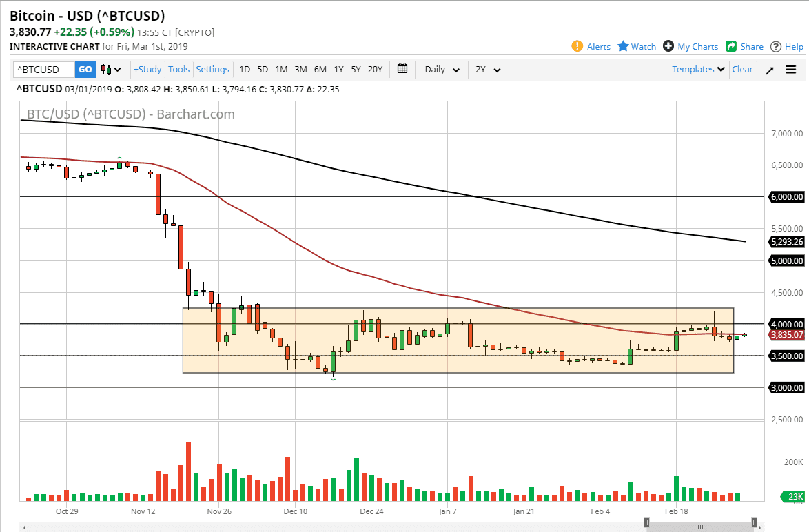Open the date range calendar icon

pos(402,69)
